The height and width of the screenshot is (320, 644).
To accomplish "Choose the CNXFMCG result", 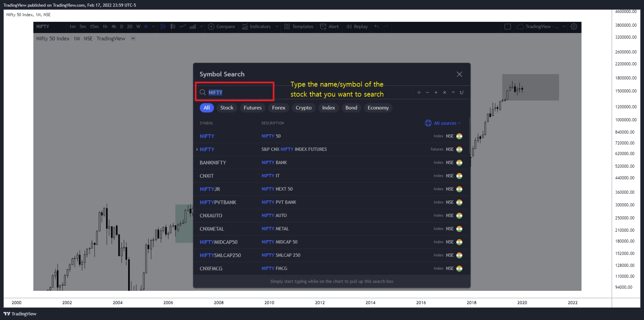I will 331,268.
